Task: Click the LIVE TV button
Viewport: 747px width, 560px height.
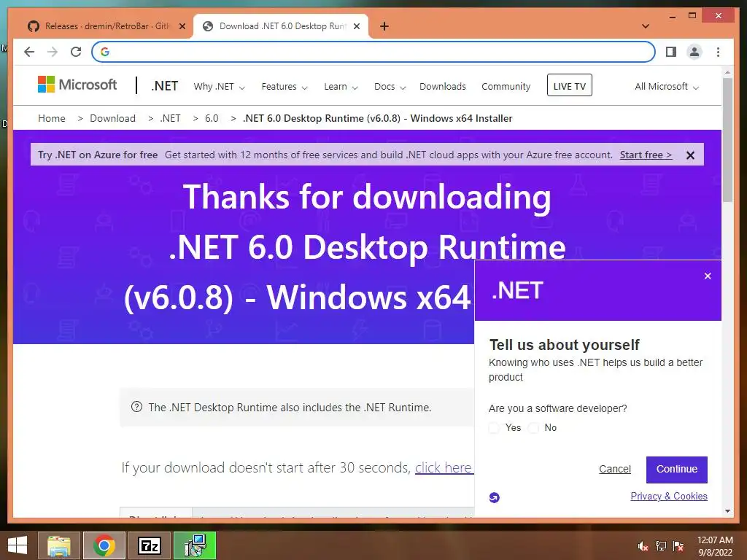Action: pos(569,85)
